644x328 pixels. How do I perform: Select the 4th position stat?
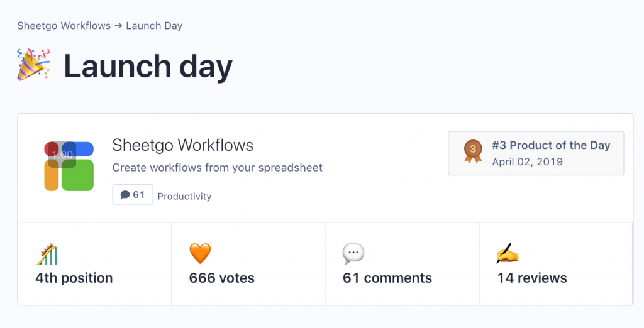click(x=74, y=278)
